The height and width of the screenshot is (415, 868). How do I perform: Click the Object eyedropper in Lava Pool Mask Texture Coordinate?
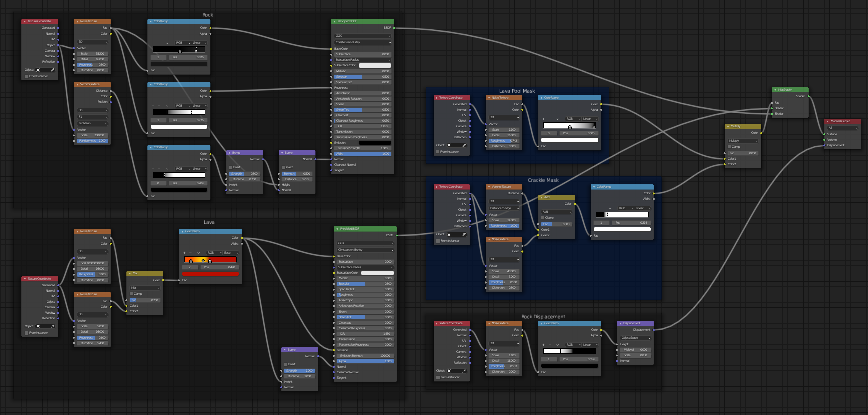click(464, 145)
